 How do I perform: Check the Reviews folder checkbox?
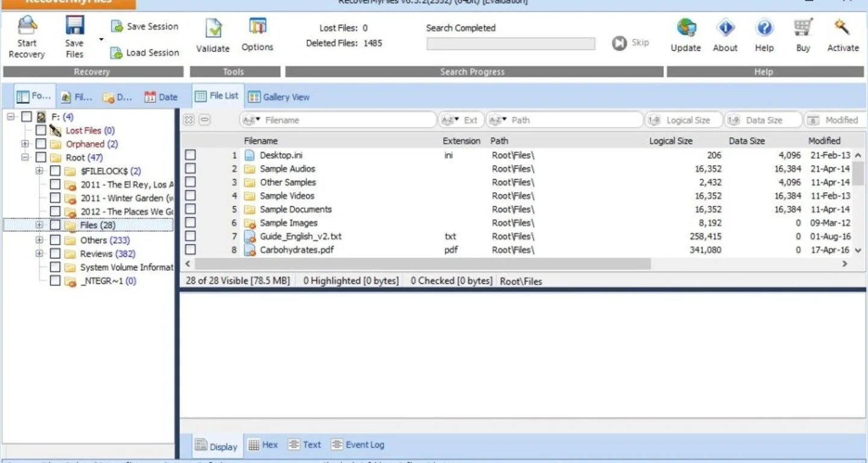tap(55, 253)
